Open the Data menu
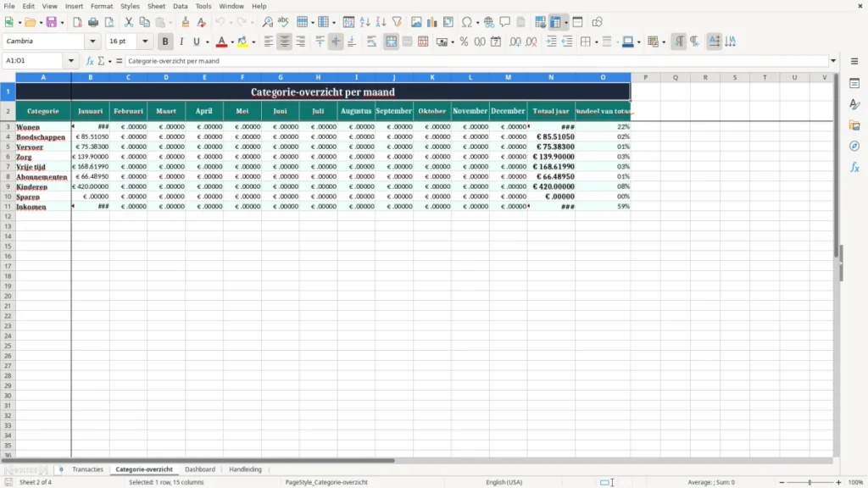Screen dimensions: 868x488 tap(180, 6)
